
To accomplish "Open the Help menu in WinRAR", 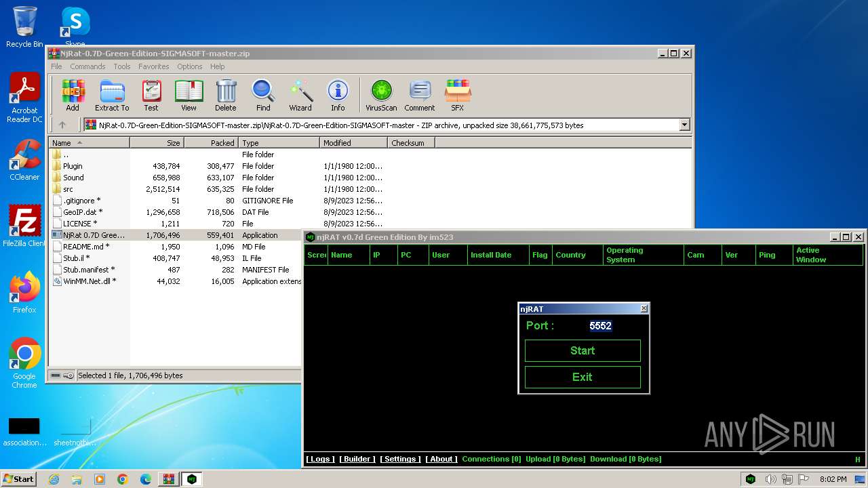I will point(218,66).
